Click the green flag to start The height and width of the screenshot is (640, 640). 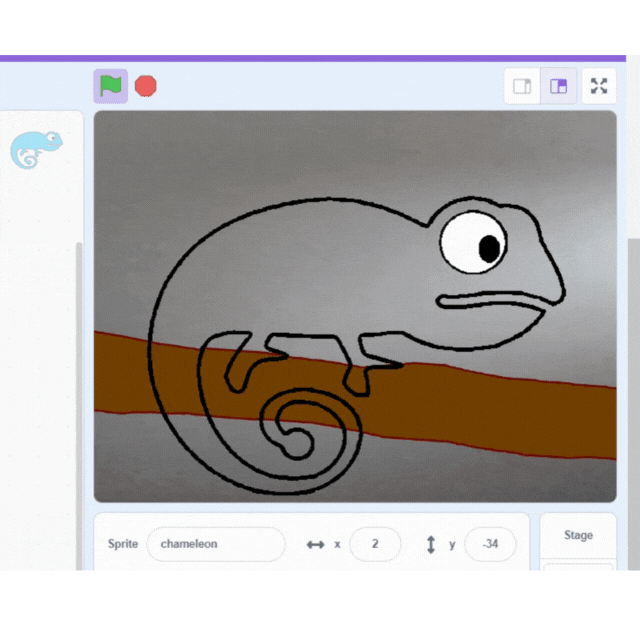[110, 86]
